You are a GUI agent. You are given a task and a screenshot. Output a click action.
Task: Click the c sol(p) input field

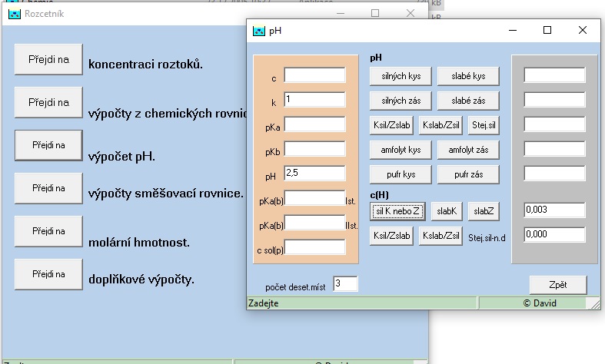(x=314, y=247)
